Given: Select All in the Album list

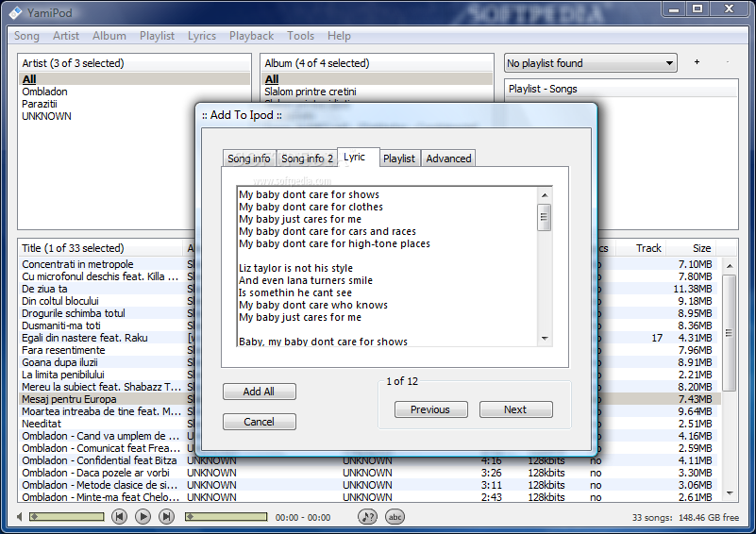Looking at the screenshot, I should click(377, 79).
